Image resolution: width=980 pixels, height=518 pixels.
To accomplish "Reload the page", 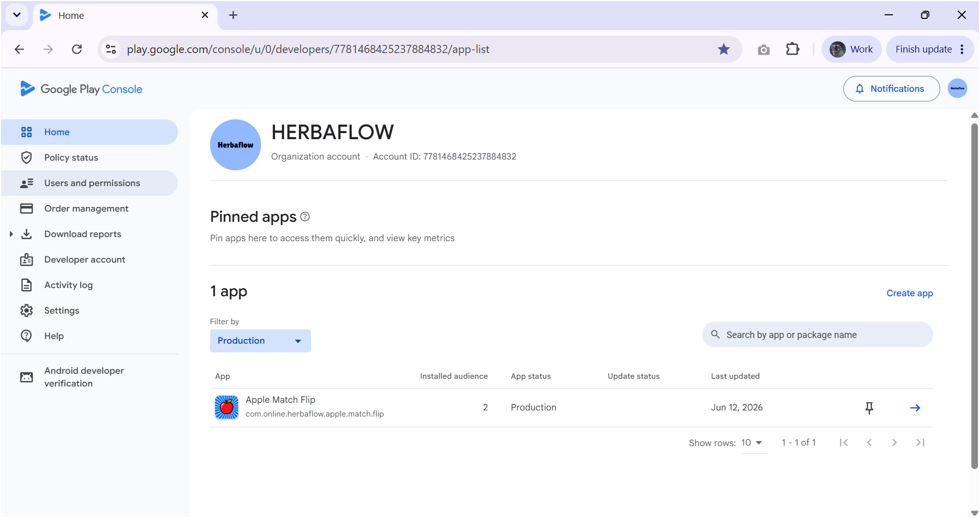I will [77, 49].
